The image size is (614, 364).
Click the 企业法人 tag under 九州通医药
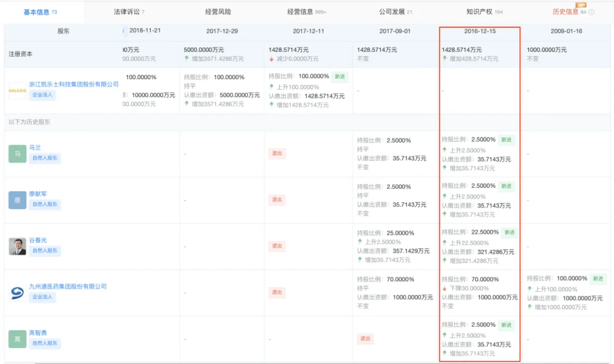pyautogui.click(x=43, y=297)
